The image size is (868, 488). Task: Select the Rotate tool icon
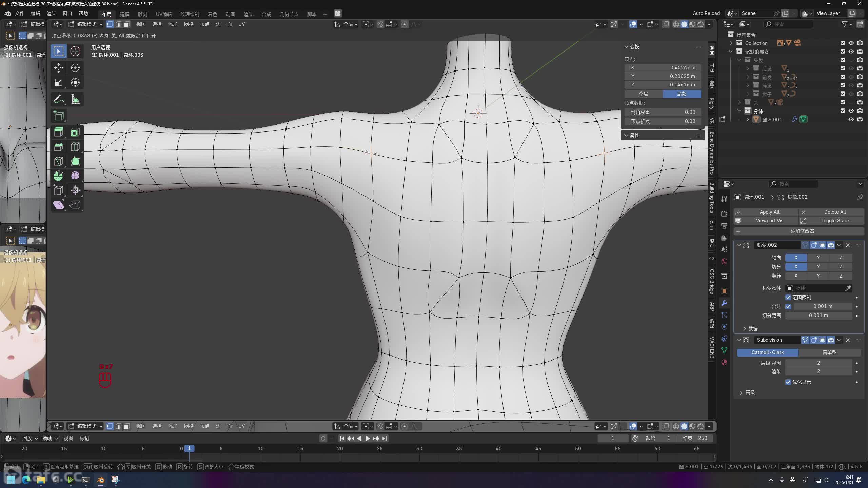tap(75, 68)
